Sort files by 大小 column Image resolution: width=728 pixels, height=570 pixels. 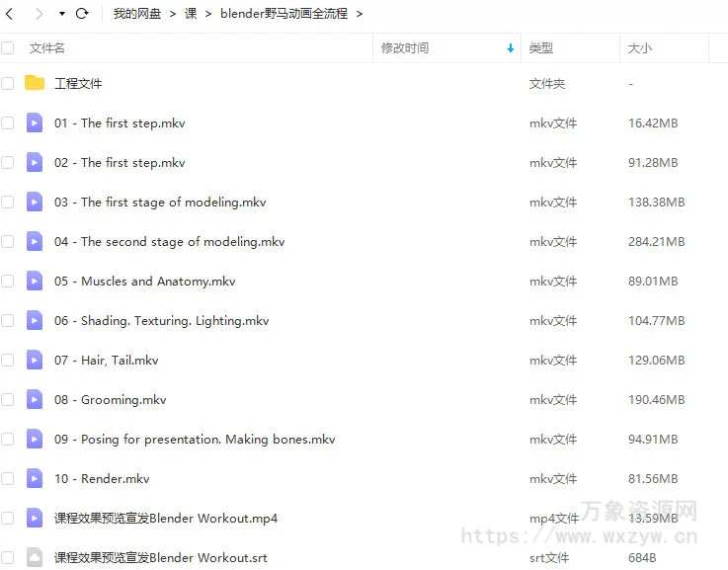click(638, 47)
